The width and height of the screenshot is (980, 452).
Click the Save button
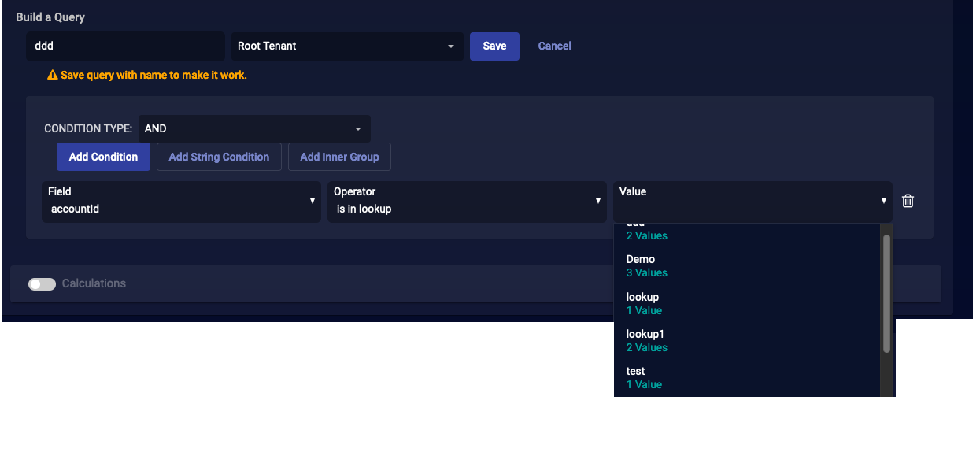pyautogui.click(x=494, y=46)
